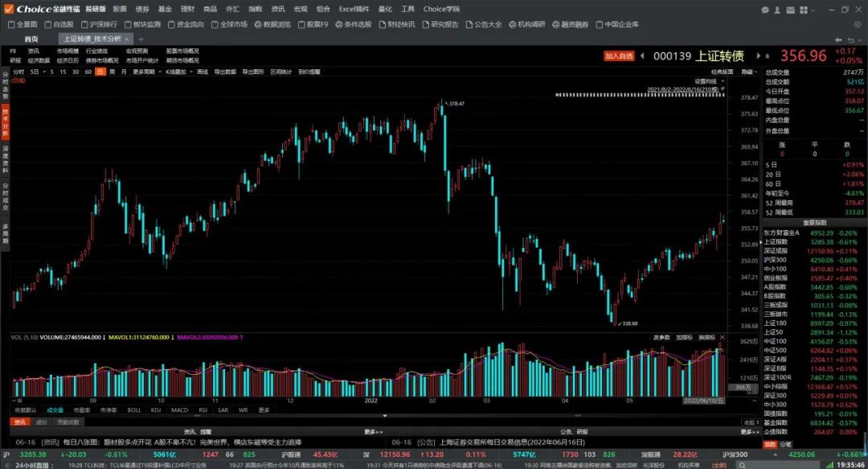Open the K线叠加 dropdown
868x469 pixels.
coord(177,72)
